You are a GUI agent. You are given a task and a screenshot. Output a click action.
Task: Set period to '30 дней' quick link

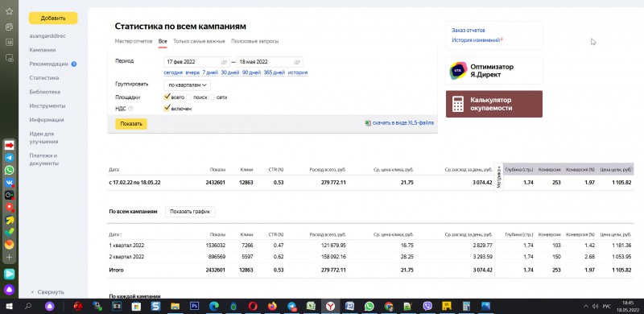[230, 72]
